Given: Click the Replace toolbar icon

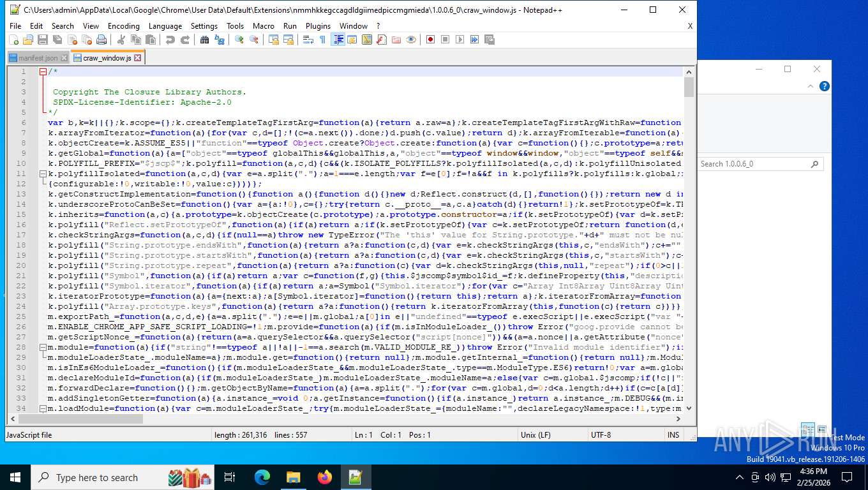Looking at the screenshot, I should (220, 40).
